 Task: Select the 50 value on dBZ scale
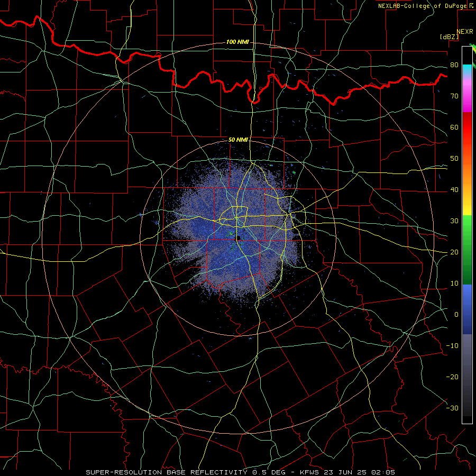(x=454, y=159)
